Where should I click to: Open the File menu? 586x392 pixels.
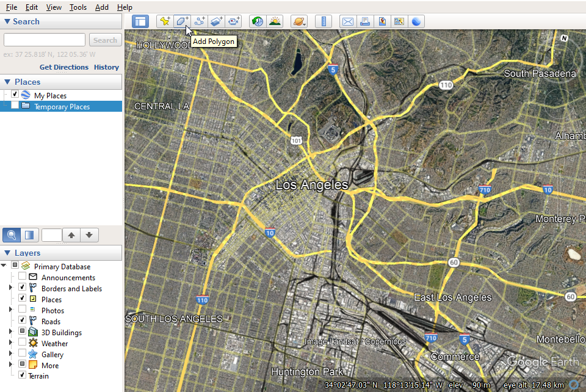(x=12, y=7)
